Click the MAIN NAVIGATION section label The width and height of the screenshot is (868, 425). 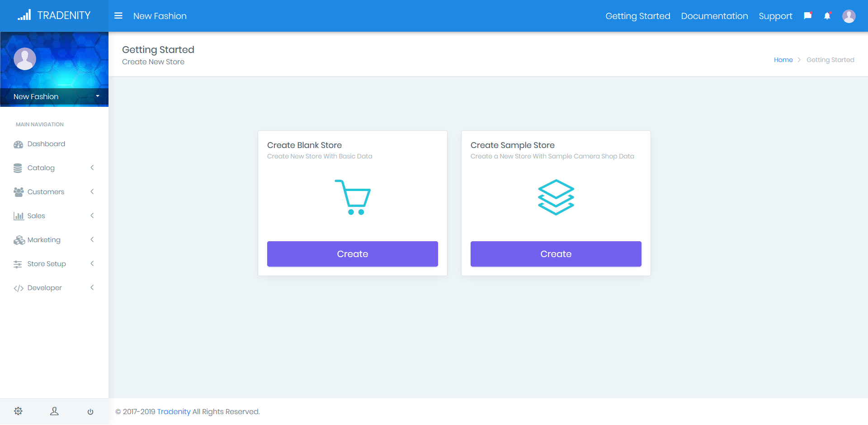(40, 124)
